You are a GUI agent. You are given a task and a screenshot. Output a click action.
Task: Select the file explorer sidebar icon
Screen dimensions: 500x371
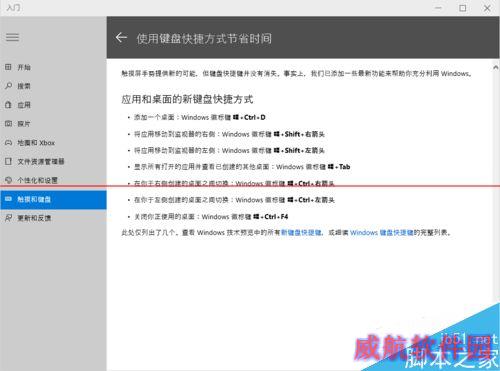[x=8, y=161]
